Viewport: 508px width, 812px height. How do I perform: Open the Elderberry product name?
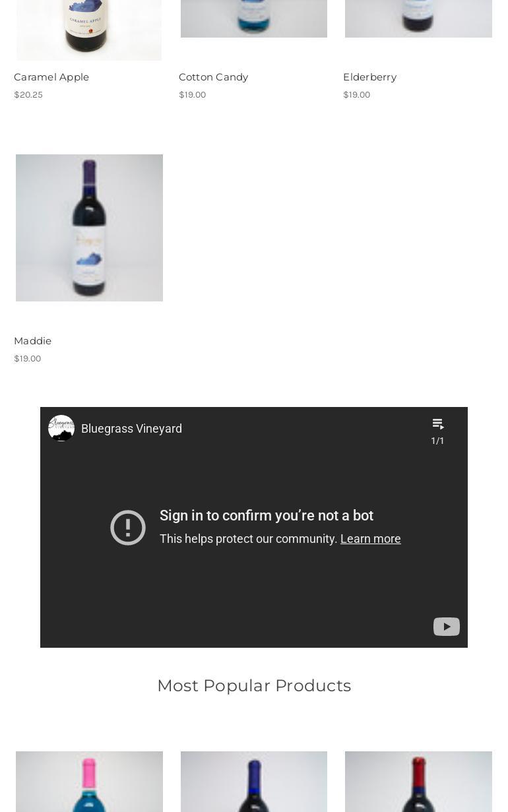point(369,77)
